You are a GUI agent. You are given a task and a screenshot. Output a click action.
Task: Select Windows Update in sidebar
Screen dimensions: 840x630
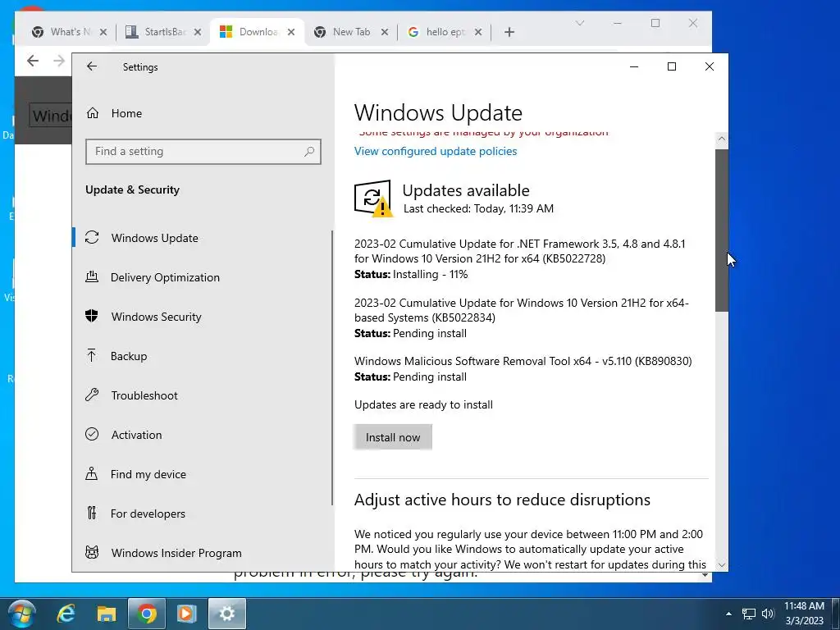155,238
